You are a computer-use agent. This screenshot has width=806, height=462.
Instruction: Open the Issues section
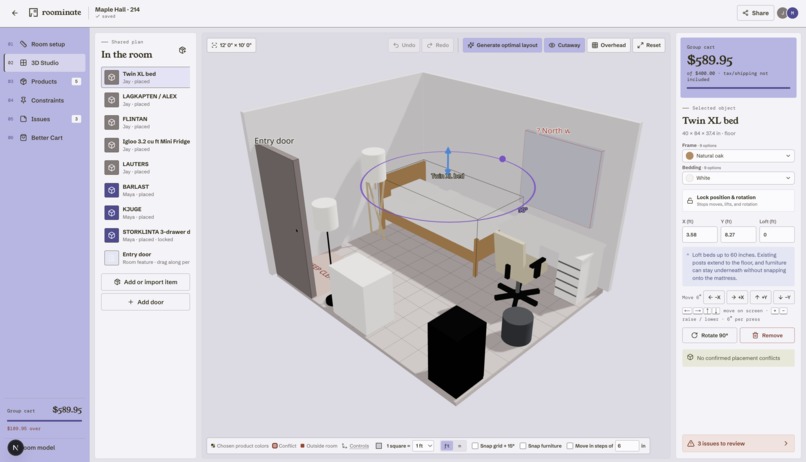point(44,119)
